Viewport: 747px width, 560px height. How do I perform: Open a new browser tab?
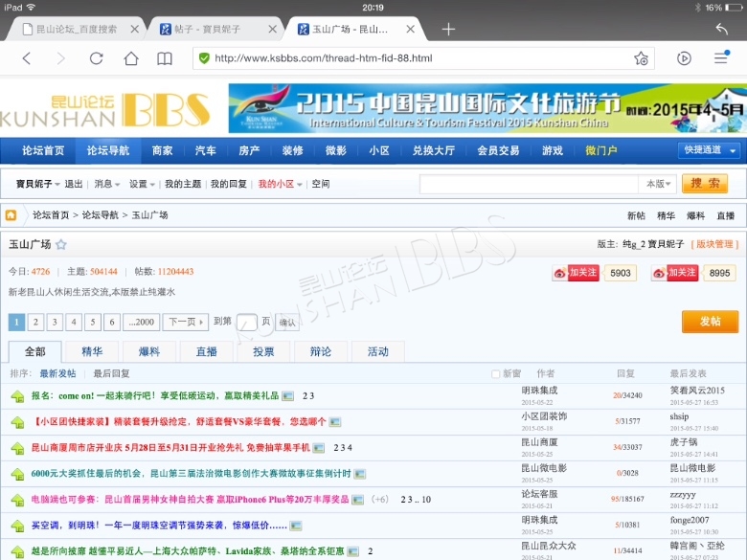tap(448, 29)
